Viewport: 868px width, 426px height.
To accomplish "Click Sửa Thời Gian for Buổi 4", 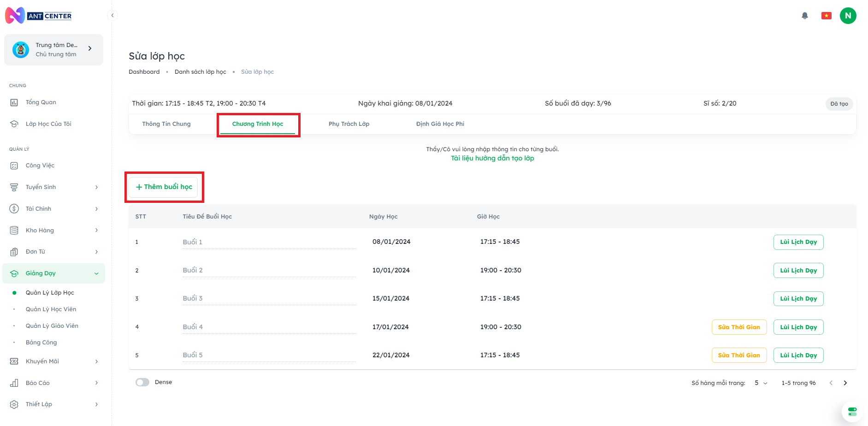I will (x=739, y=327).
